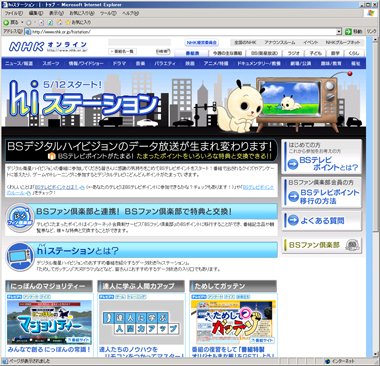Click the NHK search submit button

[163, 51]
